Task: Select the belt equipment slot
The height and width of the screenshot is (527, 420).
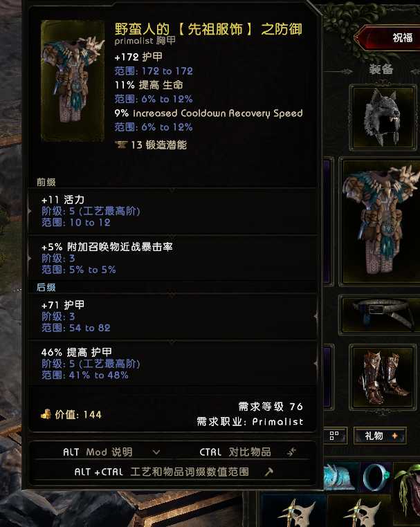Action: (380, 315)
